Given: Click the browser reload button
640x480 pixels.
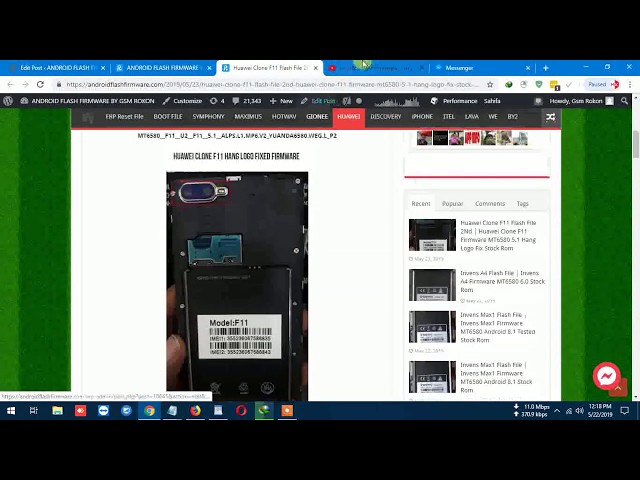Looking at the screenshot, I should click(x=40, y=84).
